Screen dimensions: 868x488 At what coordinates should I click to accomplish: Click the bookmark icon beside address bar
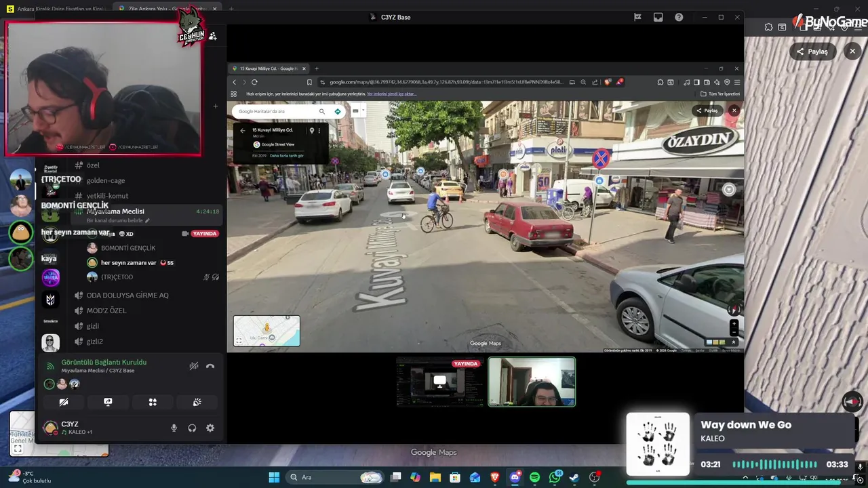[x=309, y=82]
